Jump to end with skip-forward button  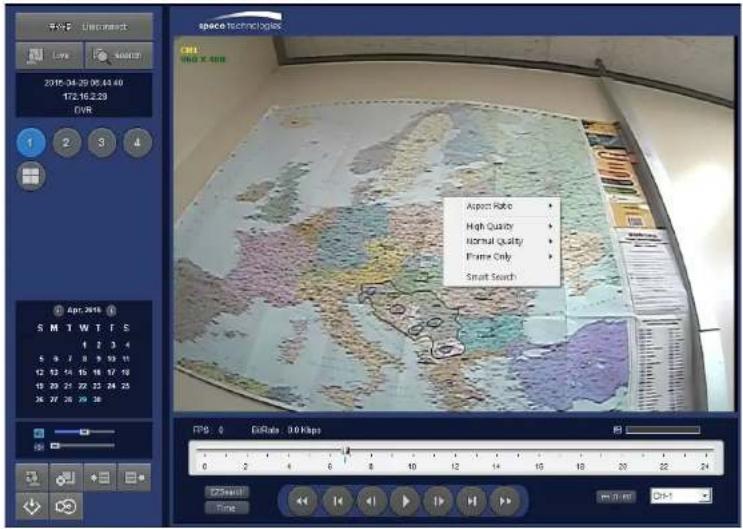pos(472,501)
